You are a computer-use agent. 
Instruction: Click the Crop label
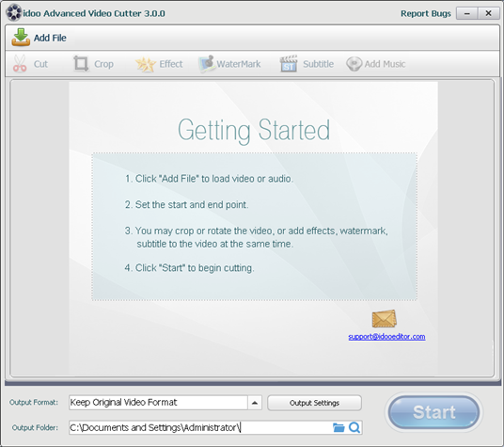tap(103, 64)
